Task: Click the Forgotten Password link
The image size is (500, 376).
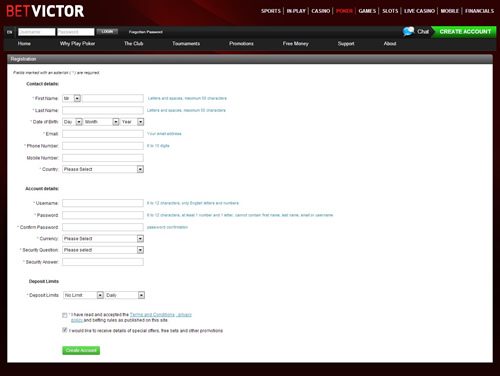Action: click(x=146, y=32)
